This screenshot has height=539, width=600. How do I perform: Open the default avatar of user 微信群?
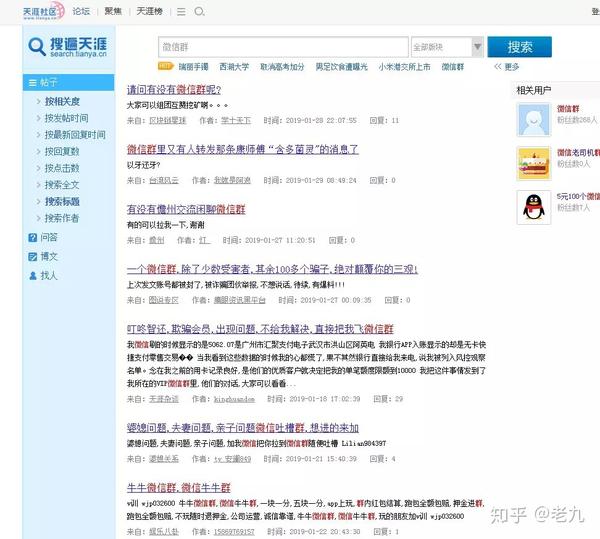click(x=534, y=119)
